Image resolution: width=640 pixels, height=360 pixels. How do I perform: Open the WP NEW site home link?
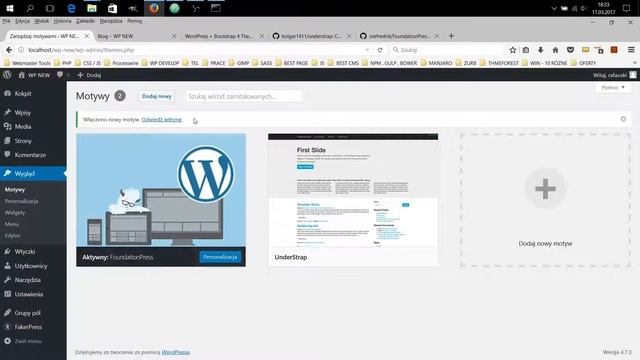coord(34,75)
